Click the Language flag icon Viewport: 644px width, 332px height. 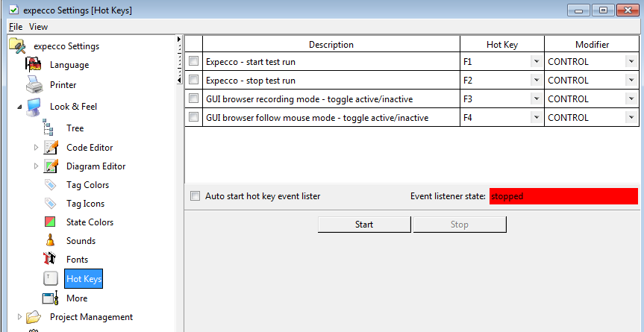click(34, 65)
